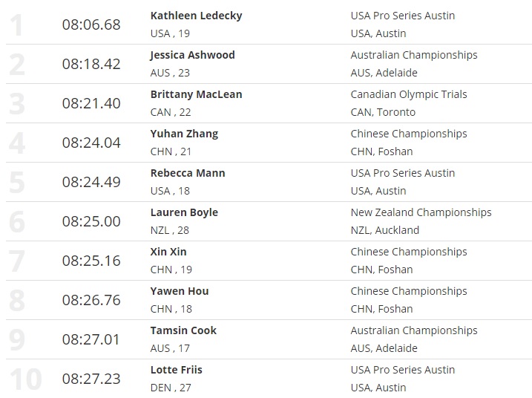Screen dimensions: 532x398
Task: Select Brittany MacLean's name
Action: (196, 94)
